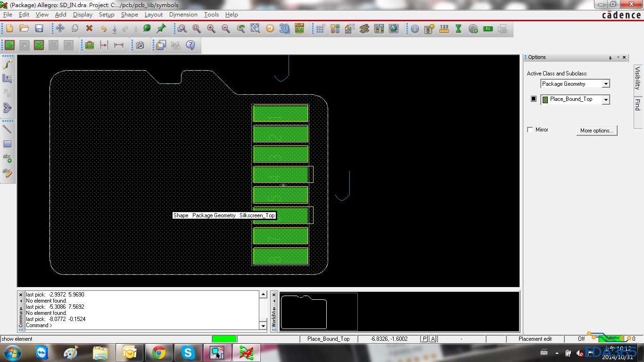Select the Show Measure ruler tool
Viewport: 644px width, 362px height.
[x=444, y=29]
